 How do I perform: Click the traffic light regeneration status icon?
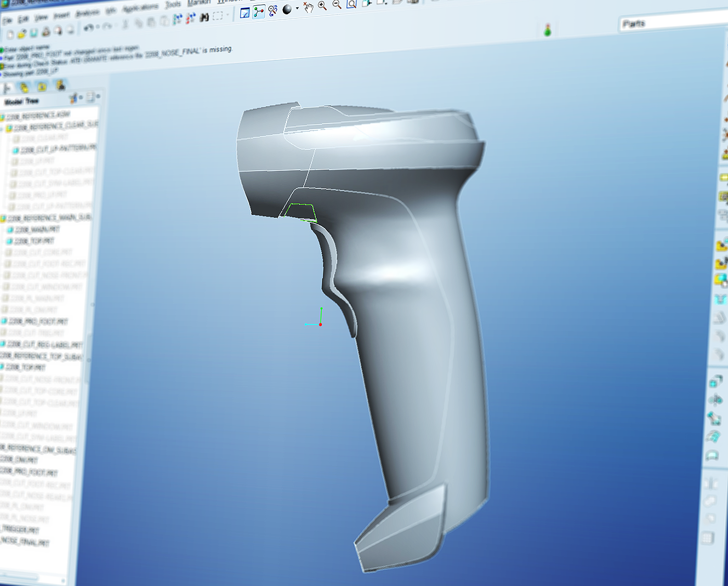click(x=547, y=30)
